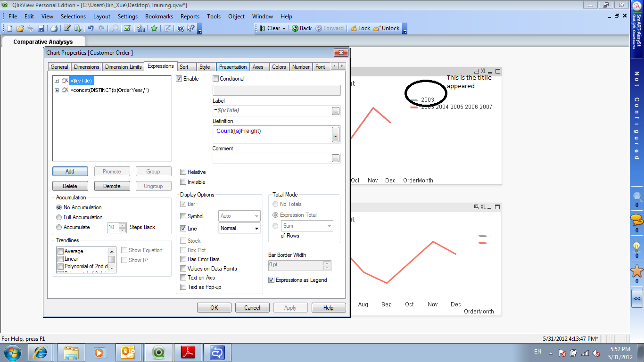Open the Search icon on toolbar
This screenshot has width=644, height=362.
[x=115, y=28]
